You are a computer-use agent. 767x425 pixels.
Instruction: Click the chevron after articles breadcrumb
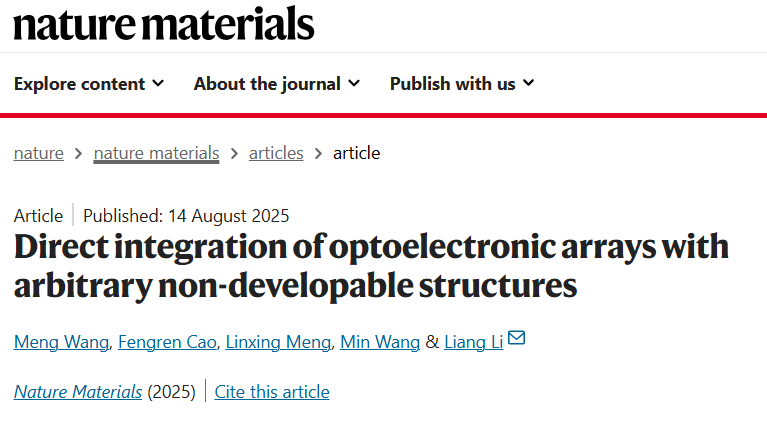click(x=318, y=154)
